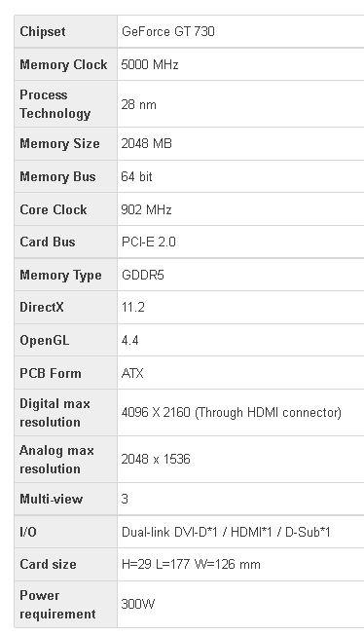
Task: Select the GDDR5 memory type value
Action: (143, 275)
